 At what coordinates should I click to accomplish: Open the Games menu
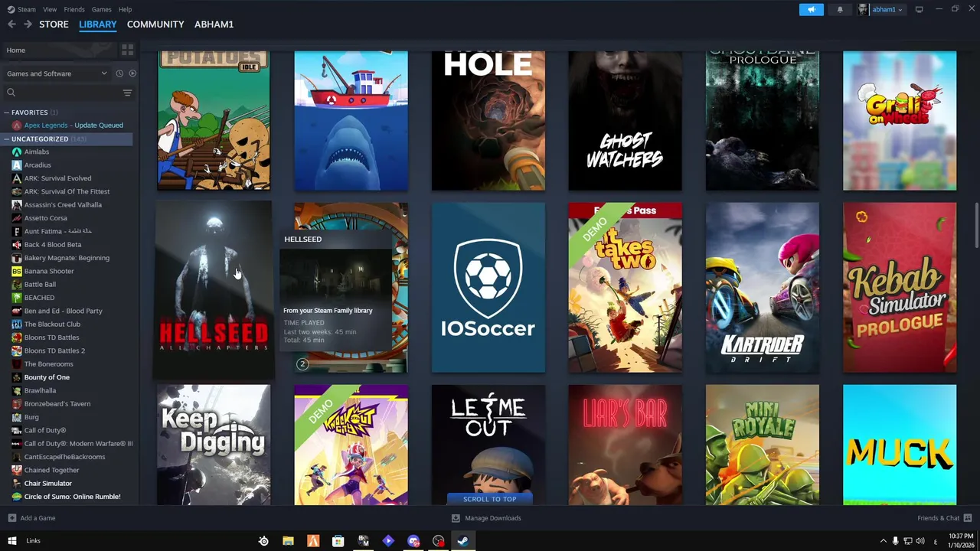point(101,9)
